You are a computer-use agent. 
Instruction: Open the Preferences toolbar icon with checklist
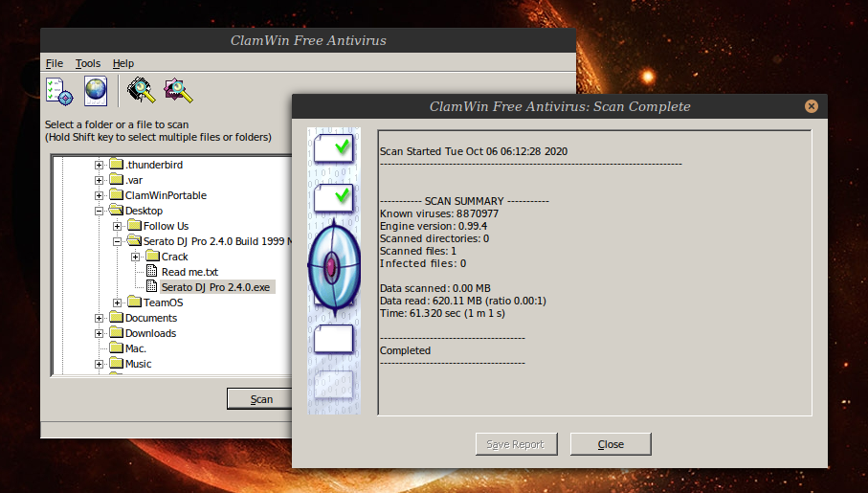[x=59, y=91]
